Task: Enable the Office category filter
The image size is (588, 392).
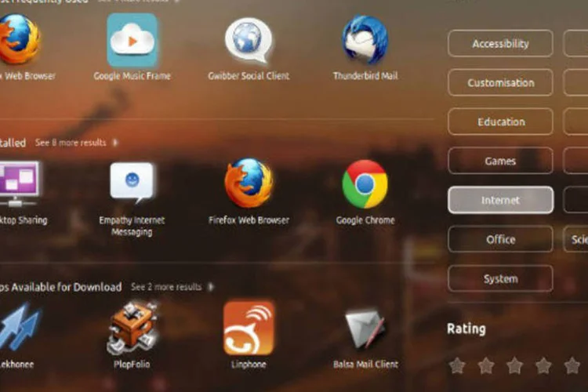Action: pyautogui.click(x=500, y=239)
